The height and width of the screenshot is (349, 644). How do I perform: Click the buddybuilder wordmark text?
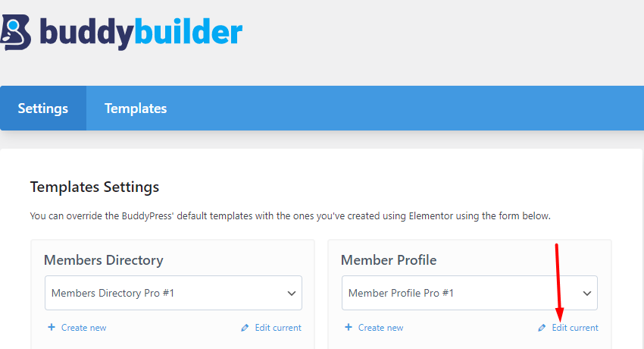click(x=141, y=33)
